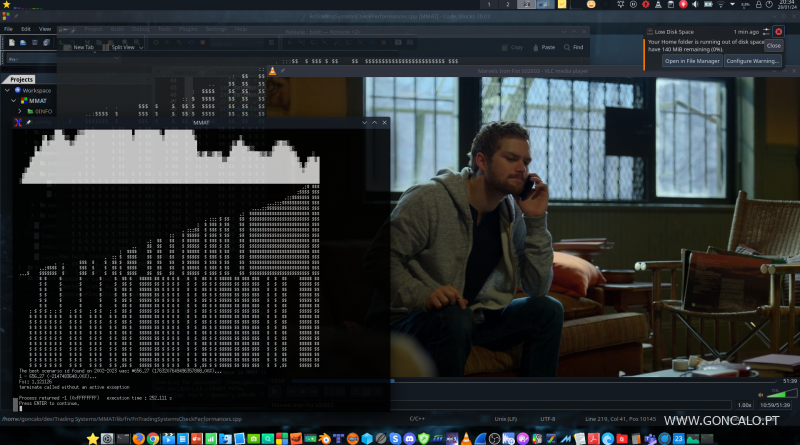Open the Wi-Fi network tray icon
This screenshot has width=800, height=445.
tap(721, 5)
